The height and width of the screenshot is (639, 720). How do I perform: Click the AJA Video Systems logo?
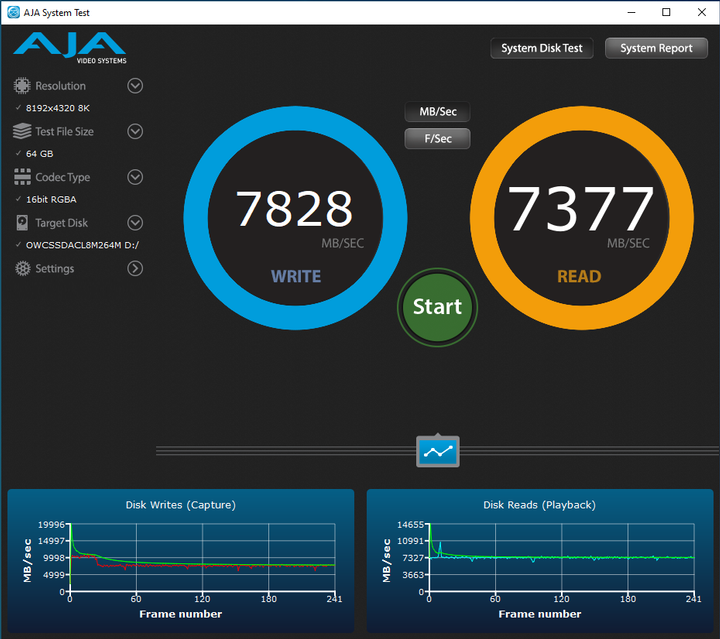point(70,47)
